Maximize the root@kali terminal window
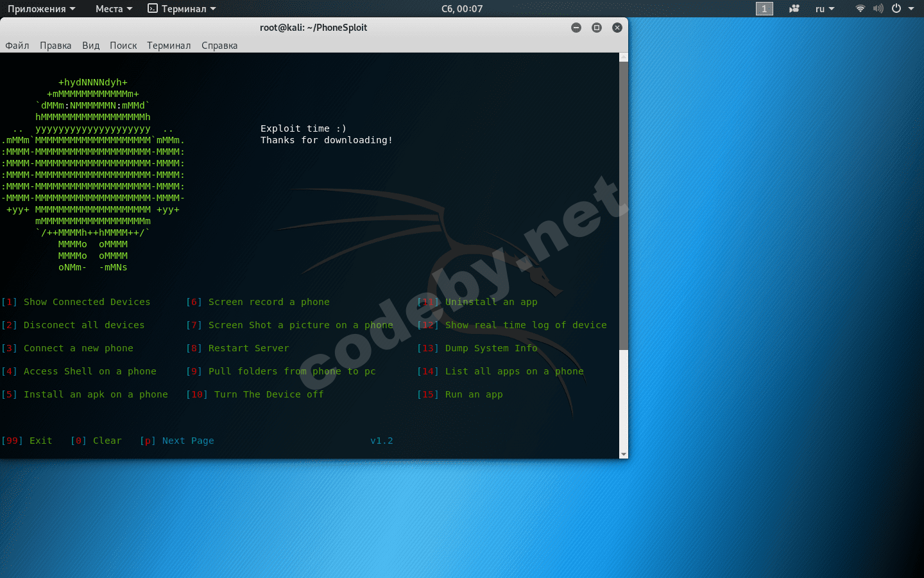Screen dimensions: 924x578 (x=597, y=28)
